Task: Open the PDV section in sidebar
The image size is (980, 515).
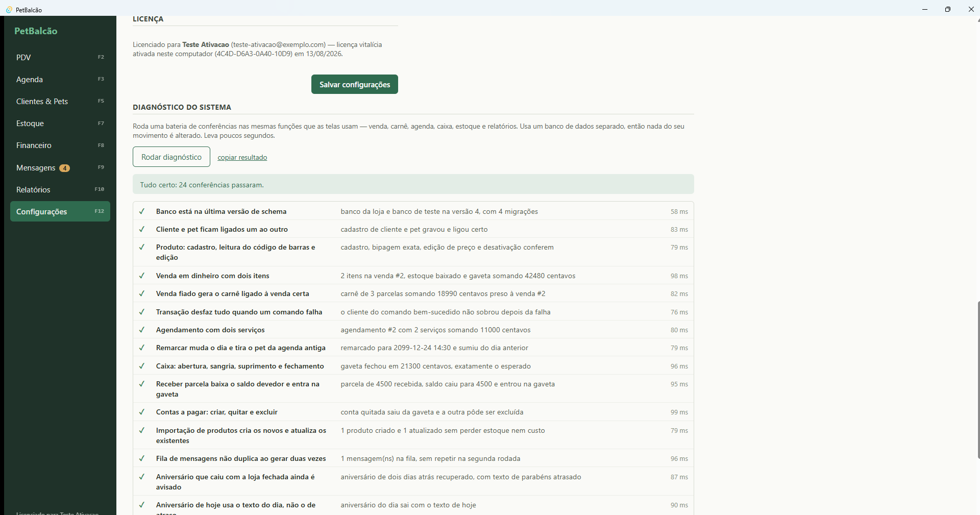Action: click(x=60, y=57)
